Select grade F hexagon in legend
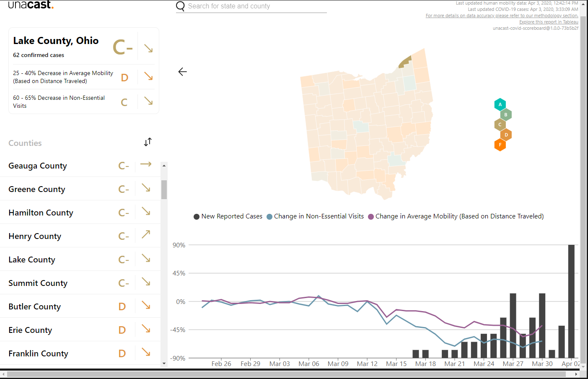Viewport: 588px width, 379px height. tap(500, 145)
